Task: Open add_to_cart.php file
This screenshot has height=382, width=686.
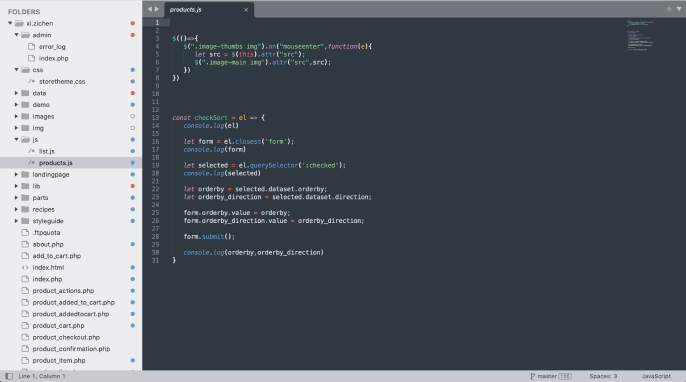Action: pyautogui.click(x=56, y=256)
